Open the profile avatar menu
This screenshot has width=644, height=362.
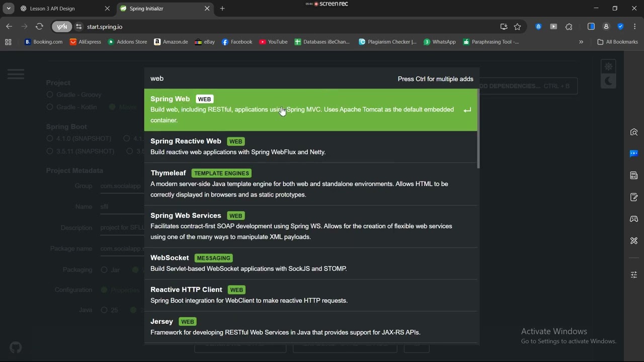click(606, 27)
